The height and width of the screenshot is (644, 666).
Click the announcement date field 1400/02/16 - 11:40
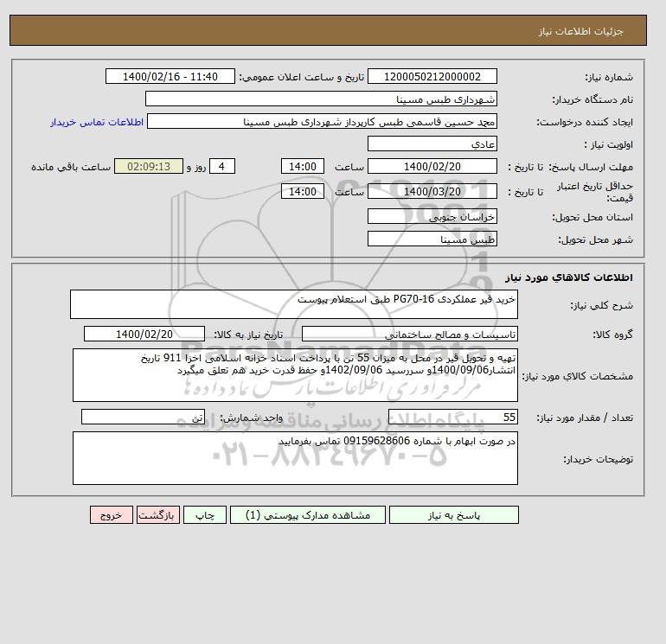pos(170,77)
